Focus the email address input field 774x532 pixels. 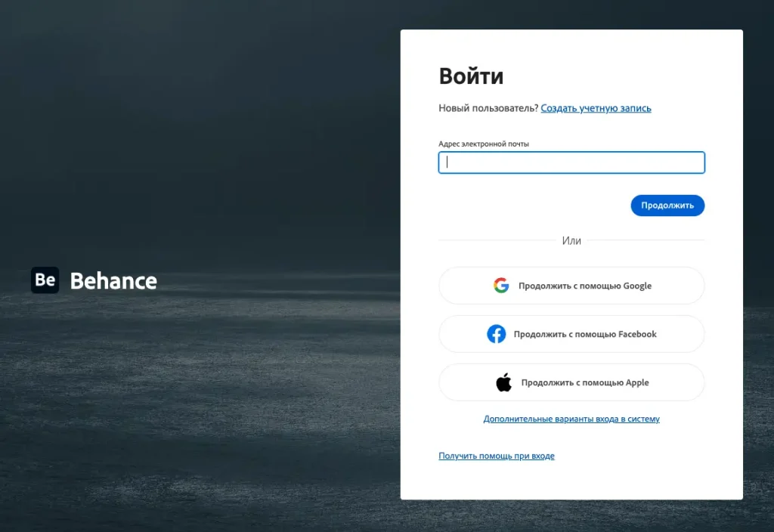(571, 162)
